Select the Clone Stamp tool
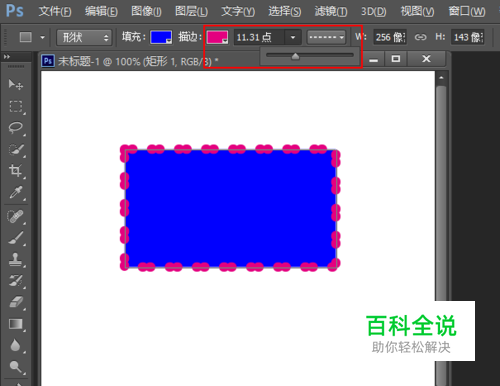Image resolution: width=500 pixels, height=386 pixels. click(16, 259)
